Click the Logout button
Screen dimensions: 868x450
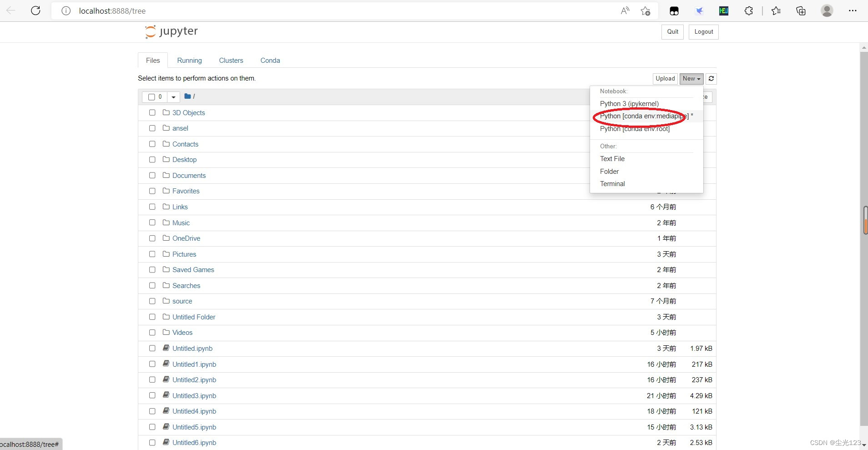(x=704, y=32)
